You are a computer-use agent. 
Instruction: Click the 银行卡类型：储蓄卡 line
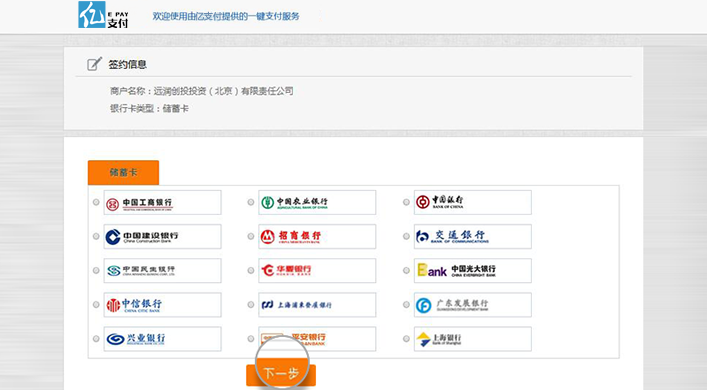click(149, 109)
